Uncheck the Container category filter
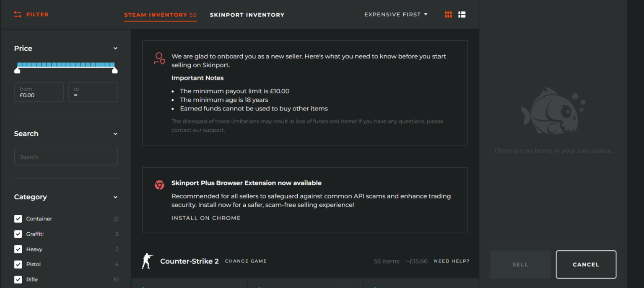644x288 pixels. (x=18, y=219)
